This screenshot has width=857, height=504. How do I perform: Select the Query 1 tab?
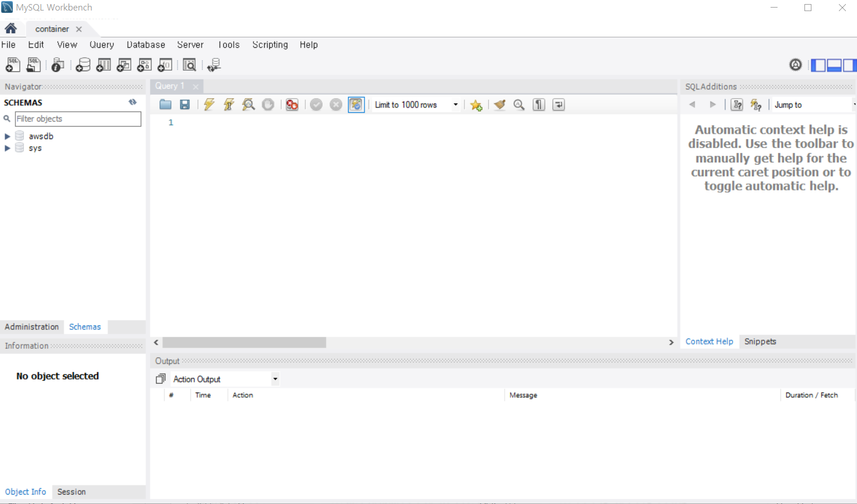point(169,86)
